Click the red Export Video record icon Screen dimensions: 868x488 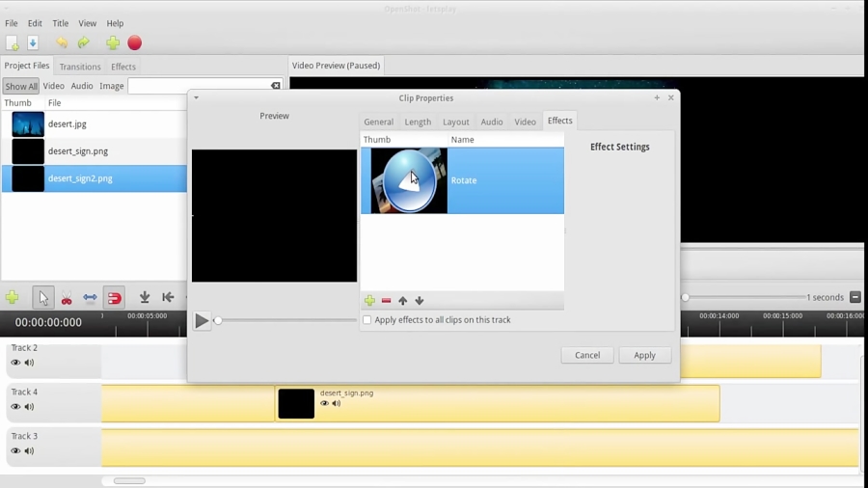134,42
